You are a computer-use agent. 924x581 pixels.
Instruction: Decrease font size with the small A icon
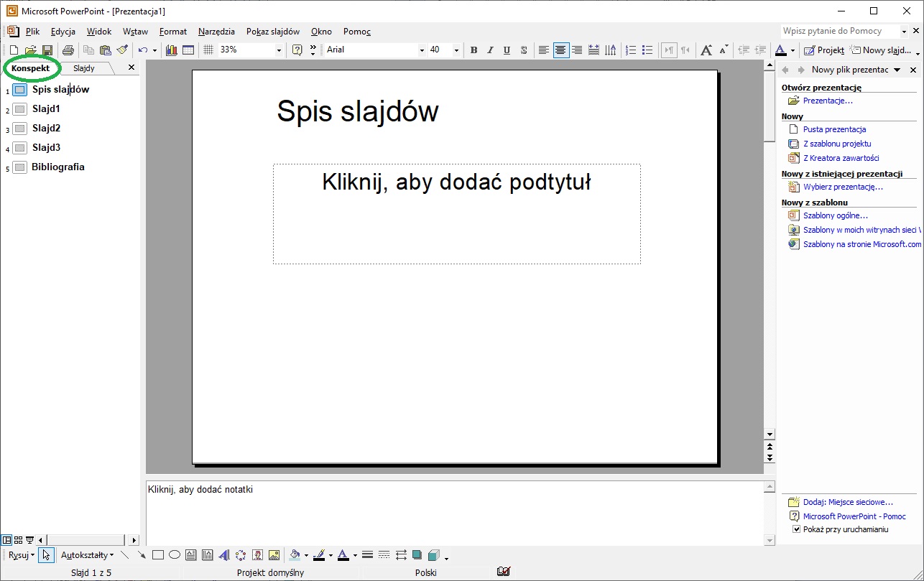click(723, 50)
